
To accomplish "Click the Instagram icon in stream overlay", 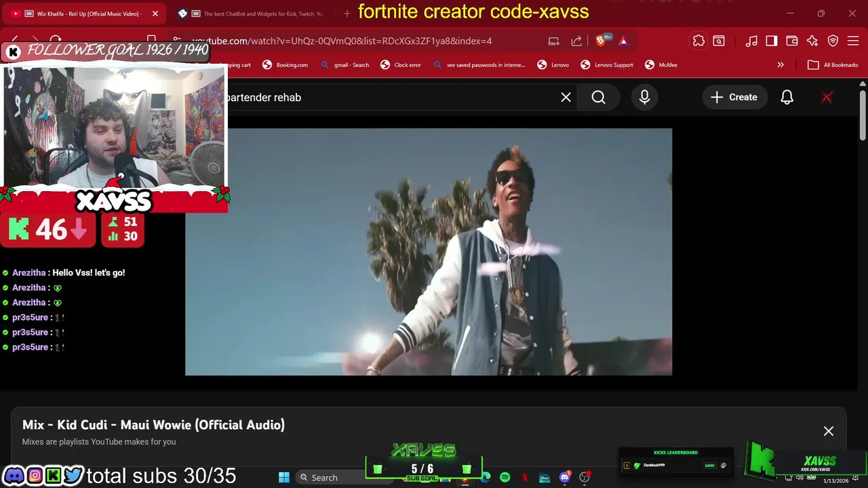I will coord(34,476).
